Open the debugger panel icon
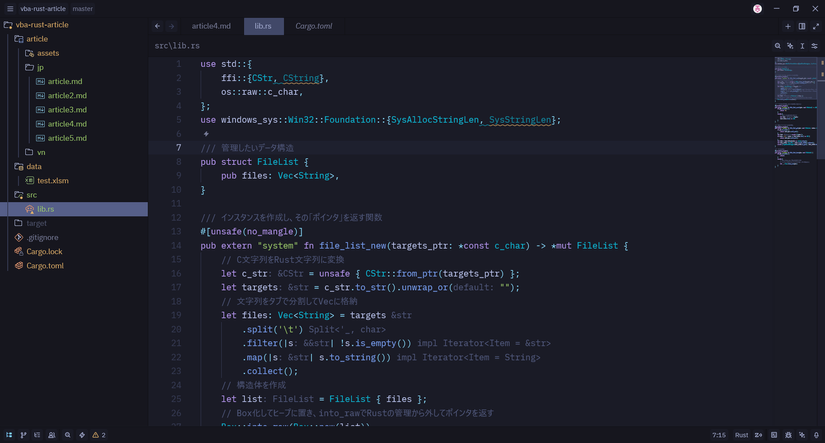Image resolution: width=825 pixels, height=443 pixels. coord(788,435)
